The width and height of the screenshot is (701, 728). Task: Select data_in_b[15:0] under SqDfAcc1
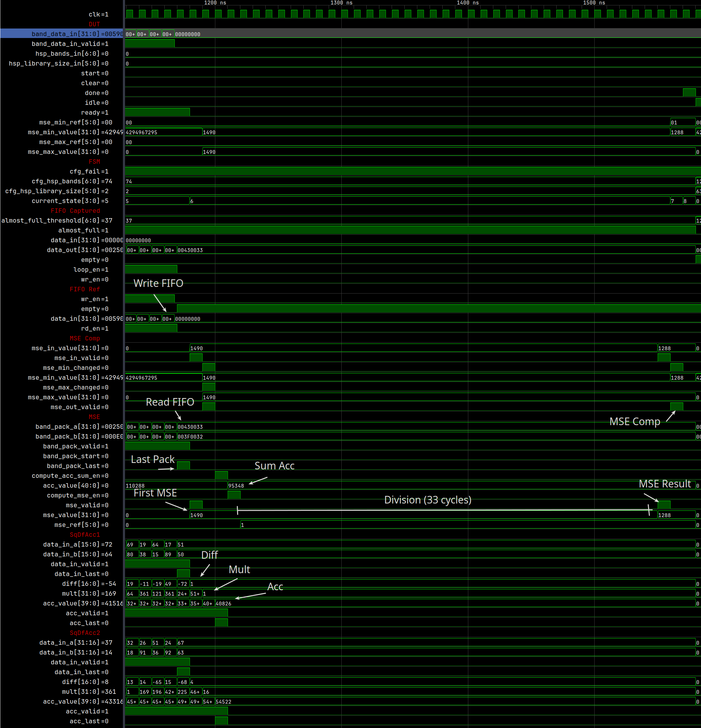click(78, 554)
